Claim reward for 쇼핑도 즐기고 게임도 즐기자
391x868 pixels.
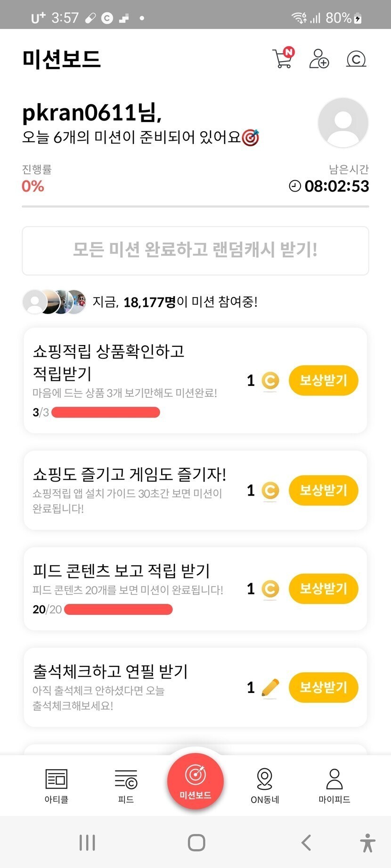[323, 490]
